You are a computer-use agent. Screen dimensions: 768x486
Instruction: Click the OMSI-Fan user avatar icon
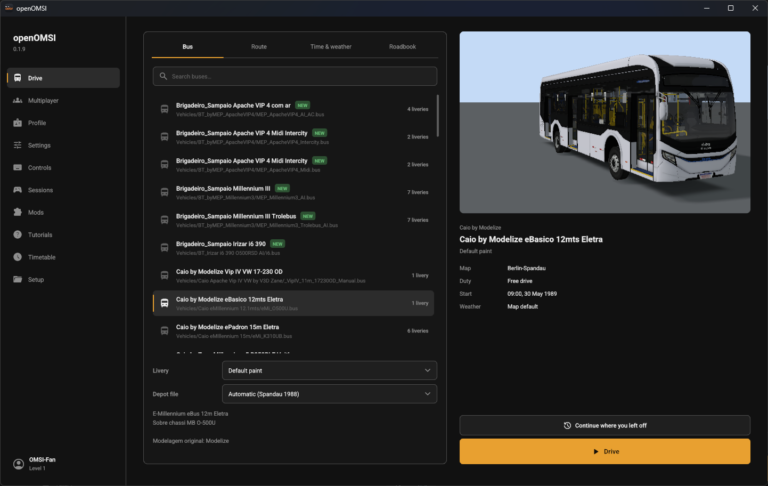coord(19,464)
